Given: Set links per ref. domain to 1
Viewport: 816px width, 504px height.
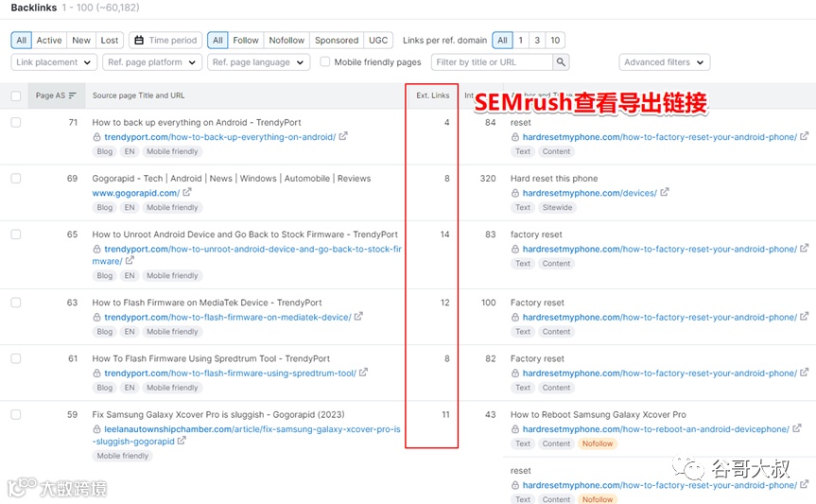Looking at the screenshot, I should [x=520, y=40].
